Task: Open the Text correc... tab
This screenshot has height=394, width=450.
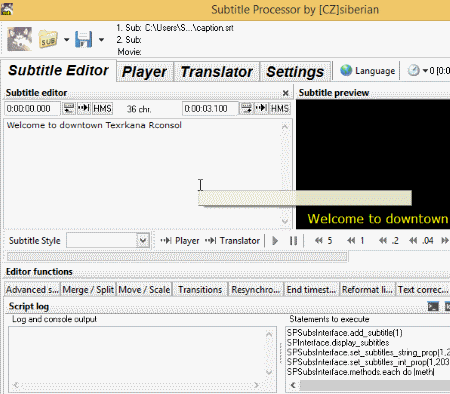Action: (x=423, y=290)
